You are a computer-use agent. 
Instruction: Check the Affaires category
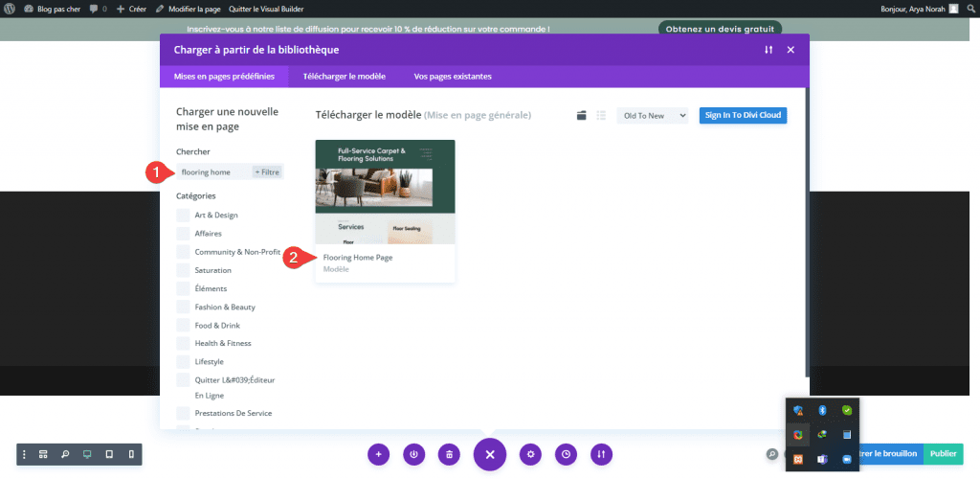[x=183, y=233]
